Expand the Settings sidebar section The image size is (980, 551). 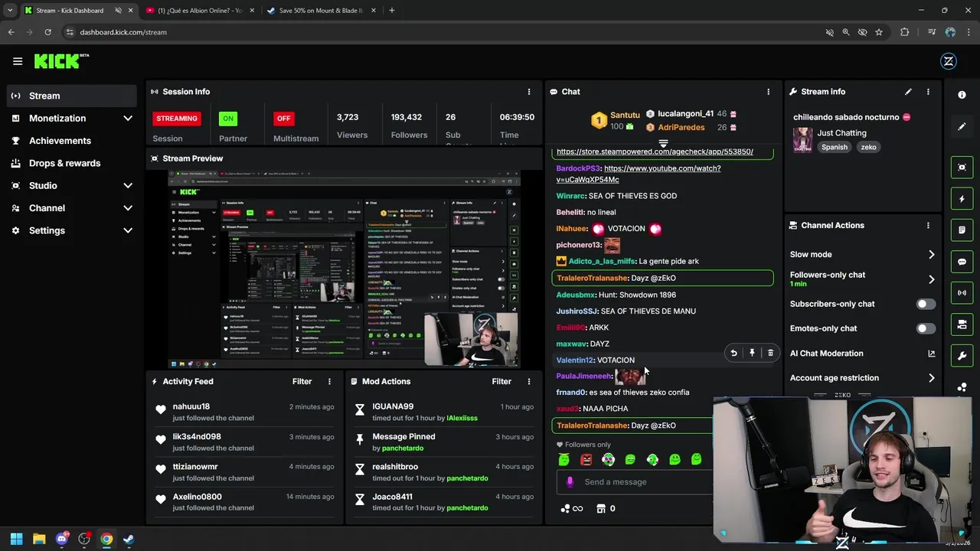128,230
